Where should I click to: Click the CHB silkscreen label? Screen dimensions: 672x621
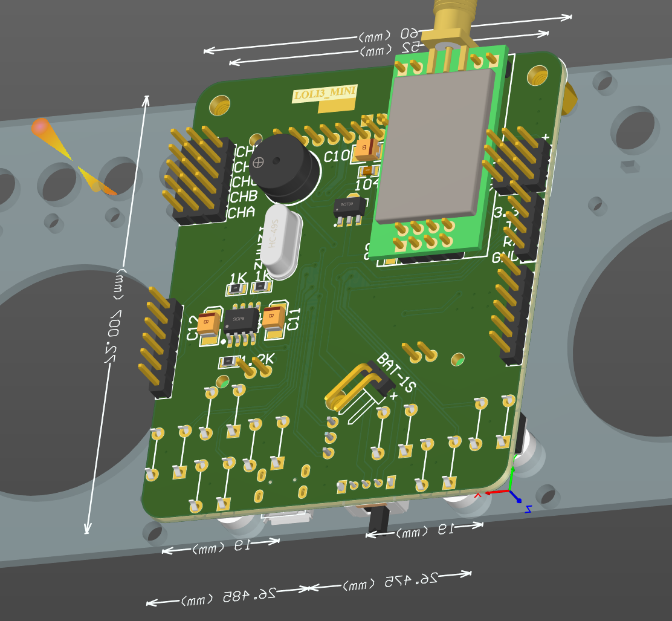click(244, 197)
